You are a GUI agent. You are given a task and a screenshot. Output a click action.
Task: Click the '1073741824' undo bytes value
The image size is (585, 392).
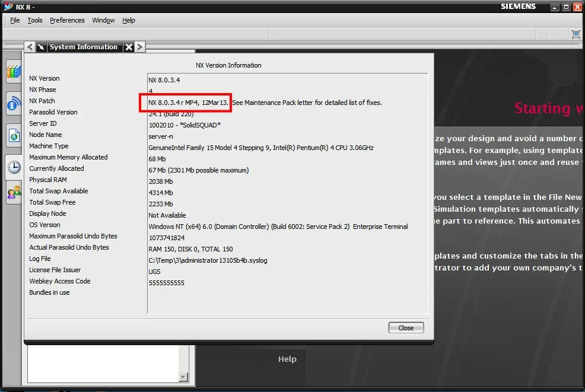[167, 238]
